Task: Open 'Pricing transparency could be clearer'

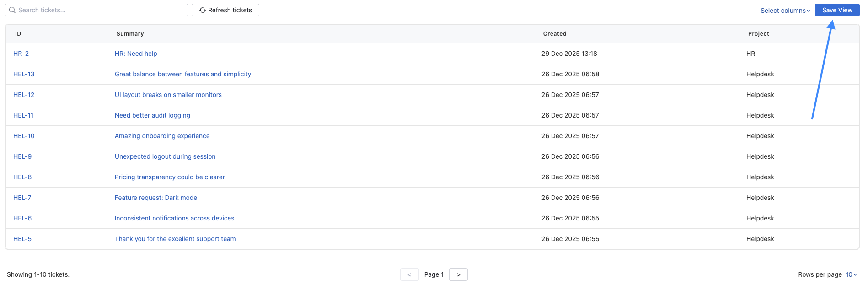Action: pyautogui.click(x=170, y=177)
